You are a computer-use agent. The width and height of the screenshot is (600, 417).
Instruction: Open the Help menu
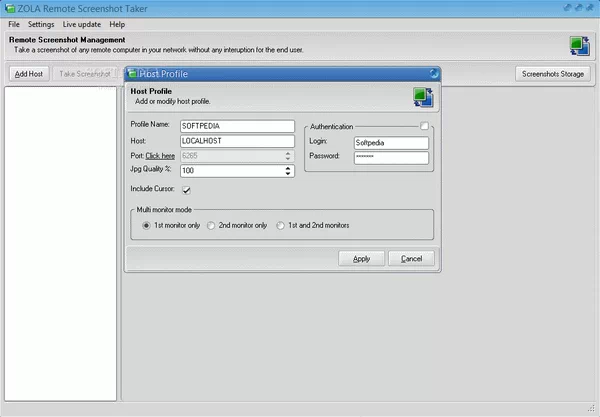(117, 24)
